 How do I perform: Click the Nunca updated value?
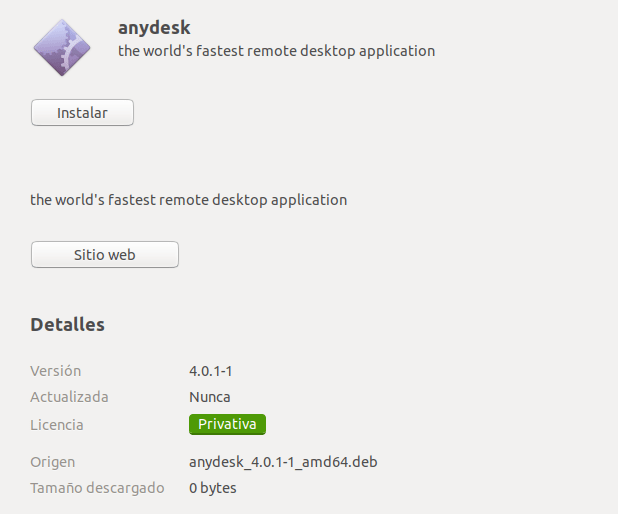210,397
